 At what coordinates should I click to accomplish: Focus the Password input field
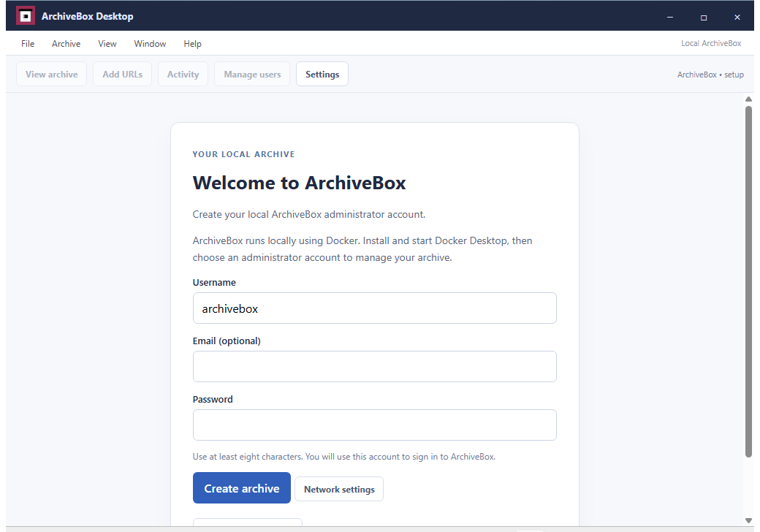[x=375, y=425]
